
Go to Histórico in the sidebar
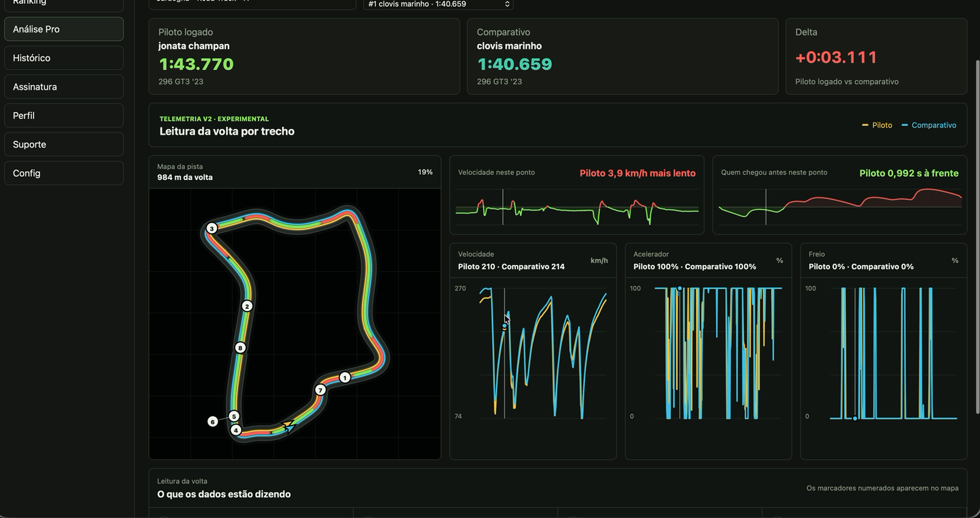coord(64,58)
